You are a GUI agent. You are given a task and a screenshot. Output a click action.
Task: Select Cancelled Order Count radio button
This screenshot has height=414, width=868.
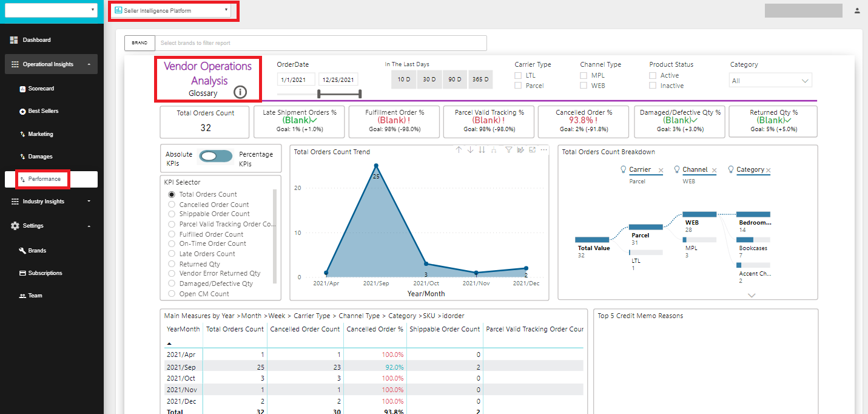[x=171, y=205]
